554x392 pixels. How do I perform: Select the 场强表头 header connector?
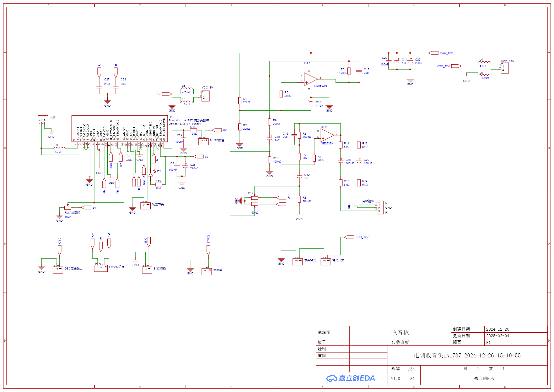point(145,206)
